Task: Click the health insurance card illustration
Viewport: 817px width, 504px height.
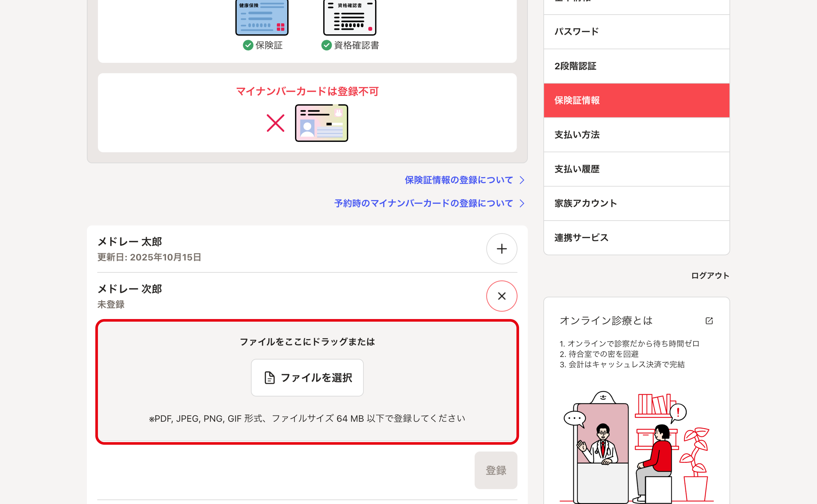Action: 261,17
